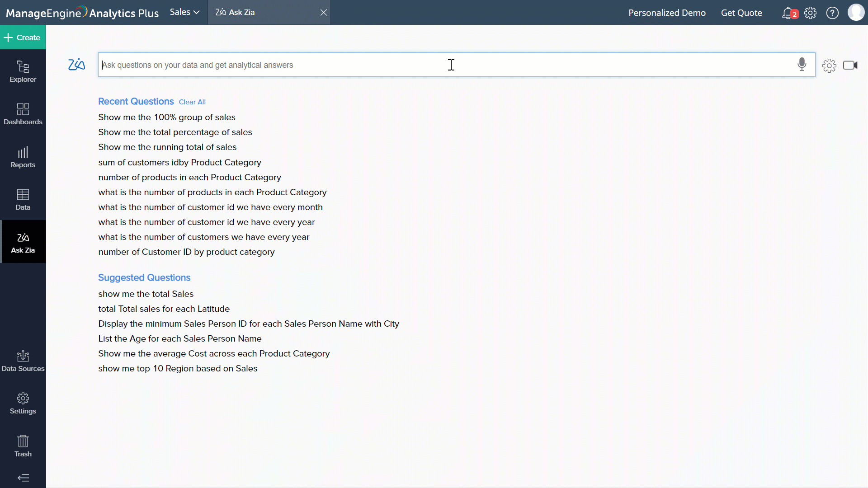Close the Ask Zia tab
This screenshot has width=868, height=488.
[x=324, y=12]
